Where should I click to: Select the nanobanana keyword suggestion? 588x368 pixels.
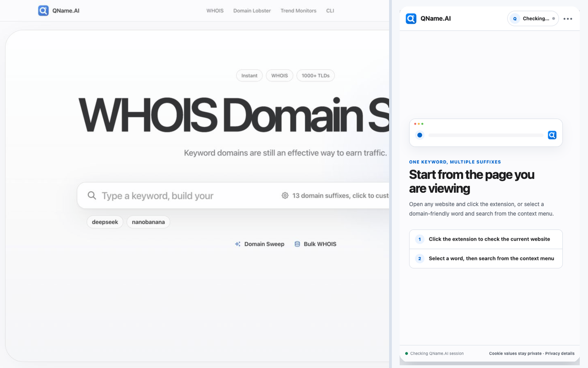click(148, 222)
